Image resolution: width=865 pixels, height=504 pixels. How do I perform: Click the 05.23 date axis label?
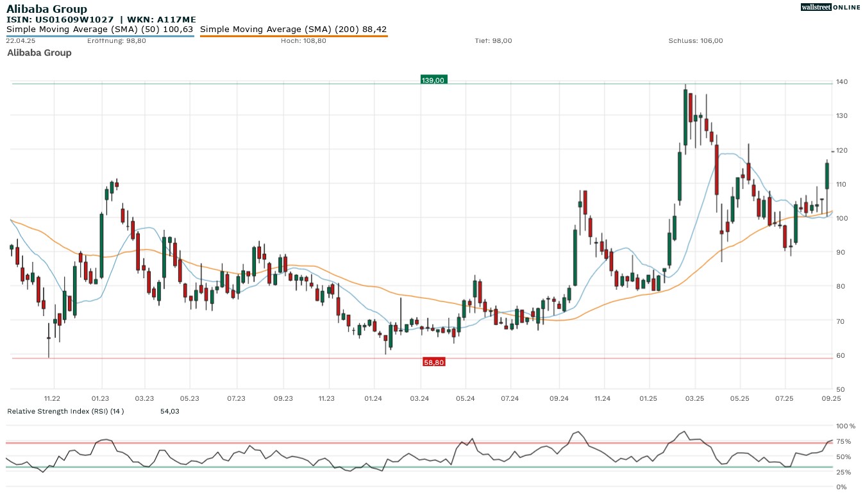pos(190,399)
